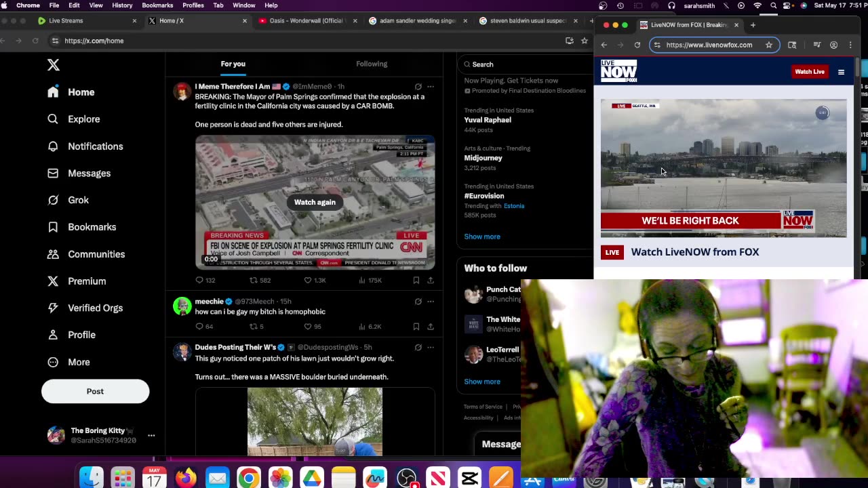Open the History menu in menu bar
The image size is (868, 488).
coord(122,5)
